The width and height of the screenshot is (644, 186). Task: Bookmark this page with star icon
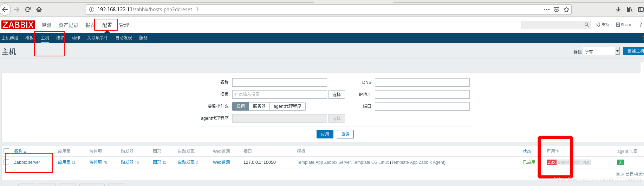tap(566, 10)
